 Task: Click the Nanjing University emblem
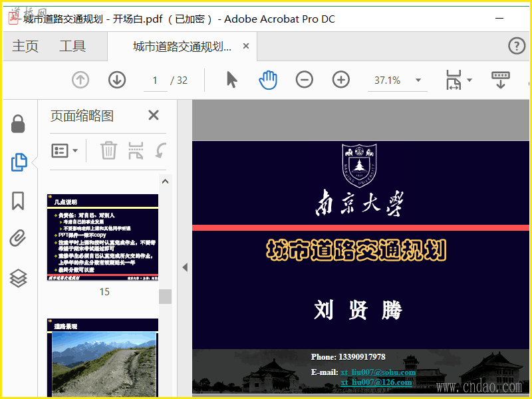[x=359, y=166]
